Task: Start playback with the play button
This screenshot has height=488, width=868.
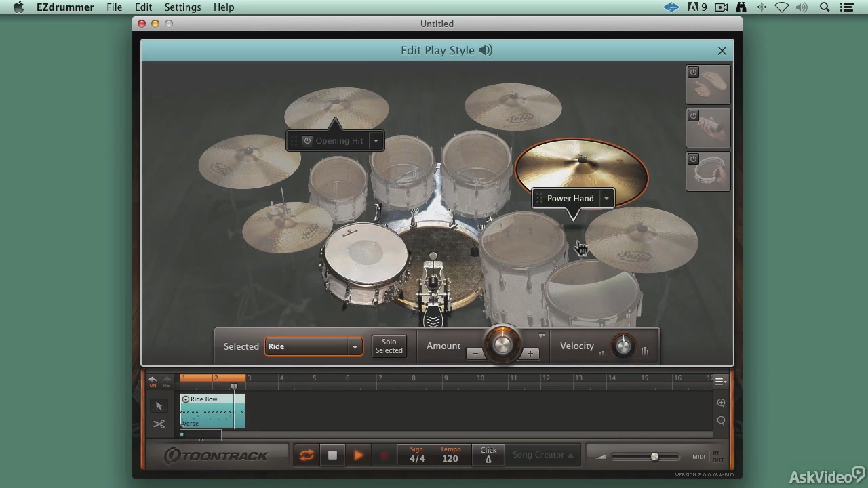Action: point(358,455)
